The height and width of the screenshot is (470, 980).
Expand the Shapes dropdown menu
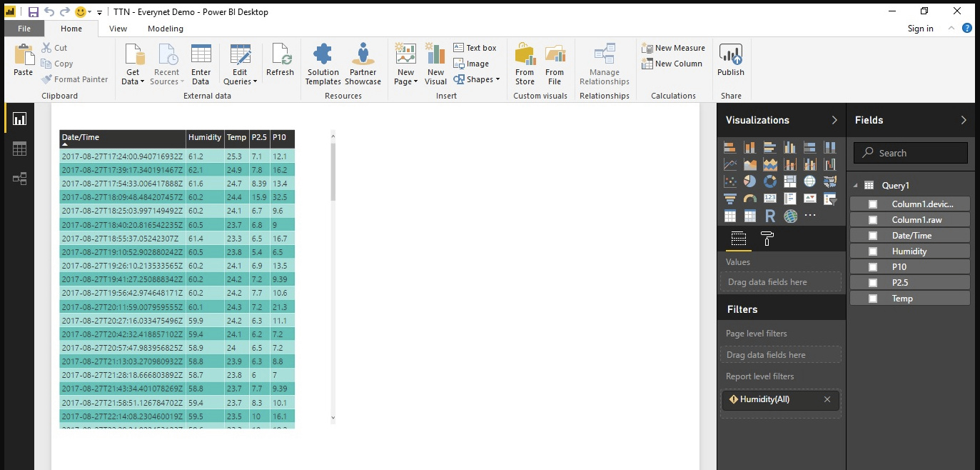(483, 79)
